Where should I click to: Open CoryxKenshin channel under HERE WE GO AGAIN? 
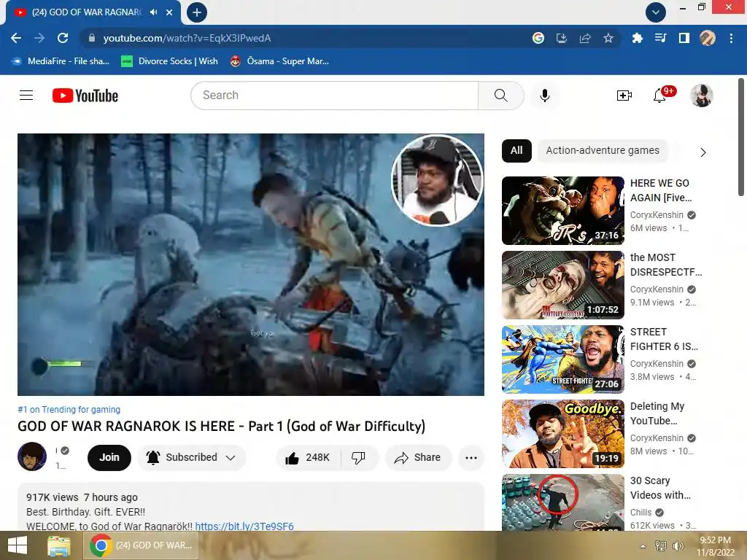click(657, 215)
